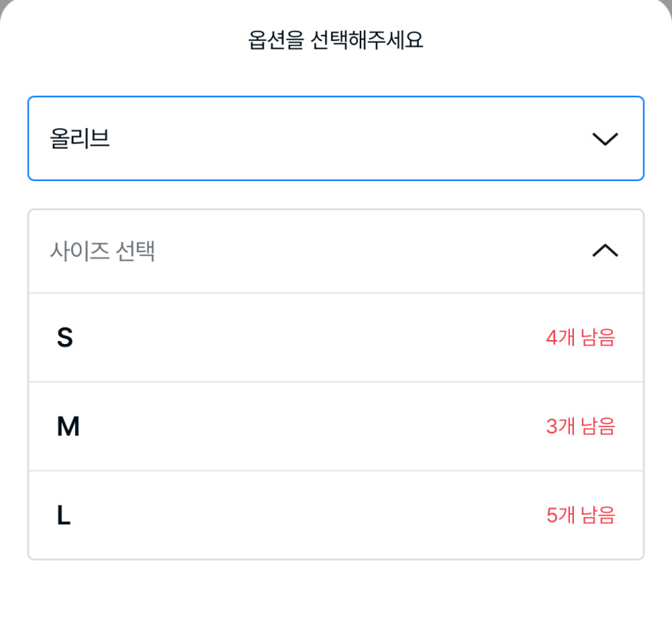Collapse the 사이즈 선택 size list

(x=335, y=251)
